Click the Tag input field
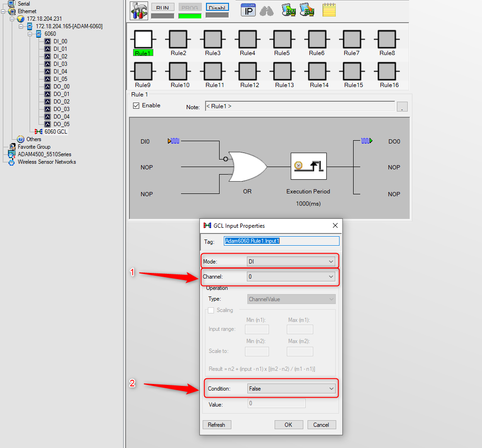 tap(282, 241)
